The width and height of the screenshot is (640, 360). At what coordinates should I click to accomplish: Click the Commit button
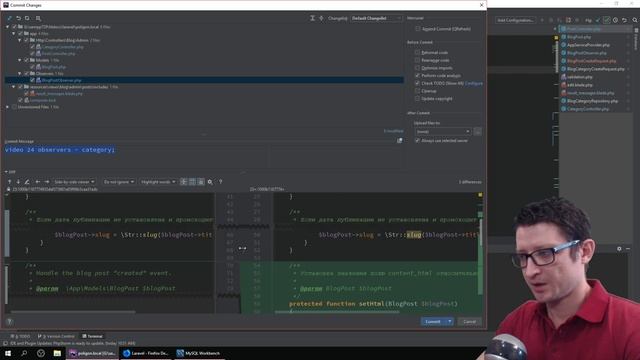[433, 322]
